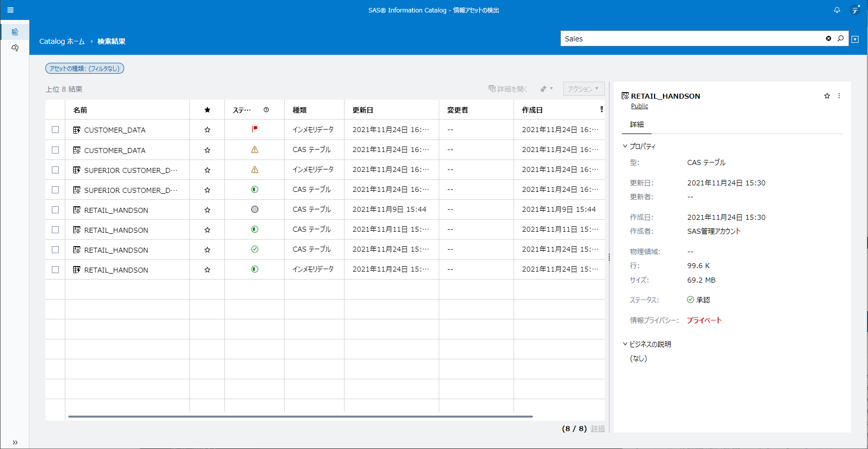
Task: Sort by favorite star column header
Action: (x=207, y=110)
